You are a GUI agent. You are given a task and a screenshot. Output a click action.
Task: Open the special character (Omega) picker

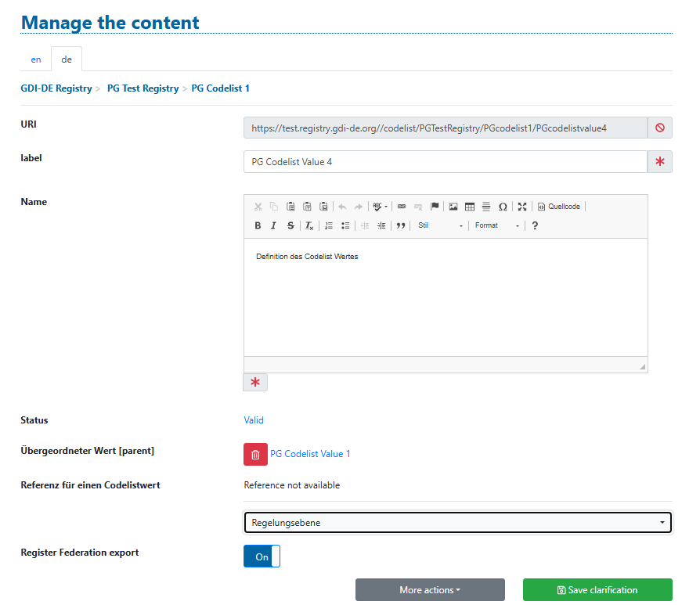click(503, 207)
